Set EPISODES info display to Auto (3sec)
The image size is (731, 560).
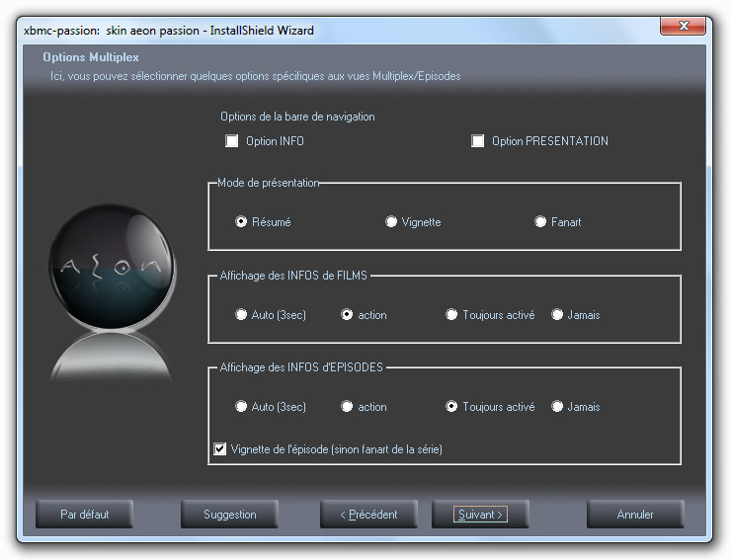point(241,407)
